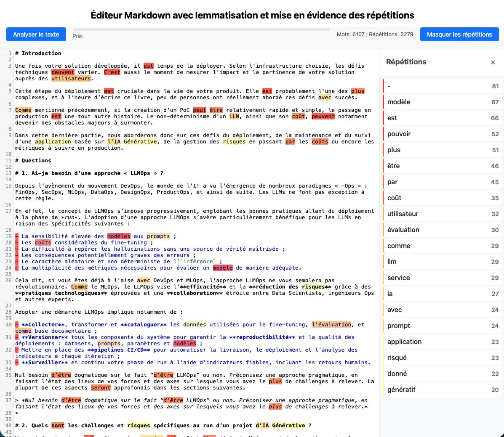Click 'Masquer les répétitions' button

pos(459,34)
